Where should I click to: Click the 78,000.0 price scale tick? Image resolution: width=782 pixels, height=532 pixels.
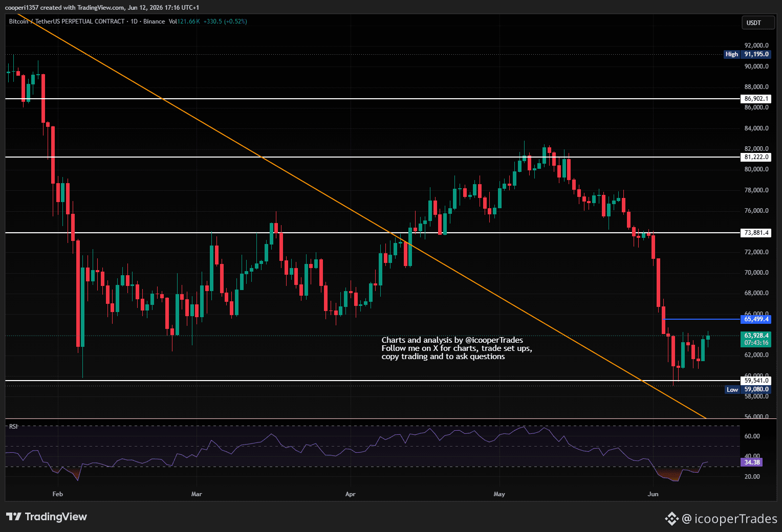(756, 190)
